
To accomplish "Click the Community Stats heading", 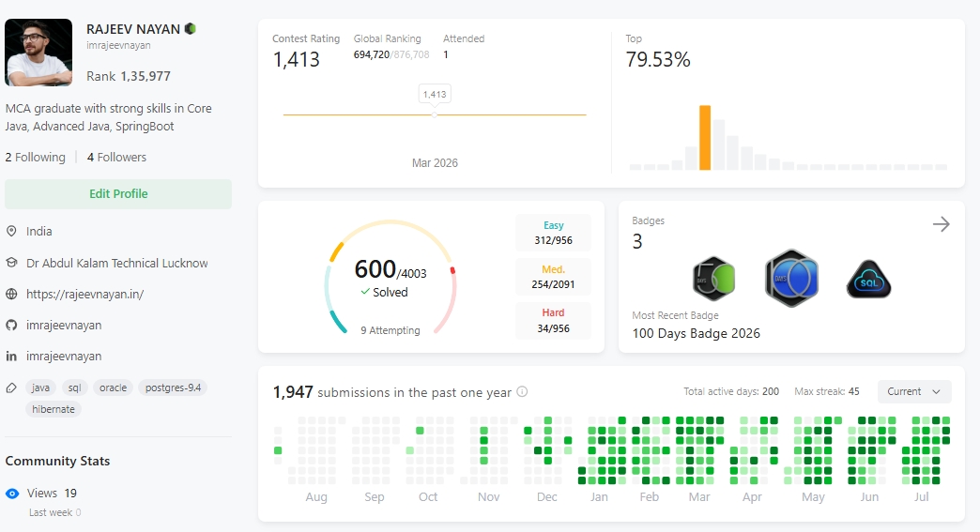I will point(57,461).
